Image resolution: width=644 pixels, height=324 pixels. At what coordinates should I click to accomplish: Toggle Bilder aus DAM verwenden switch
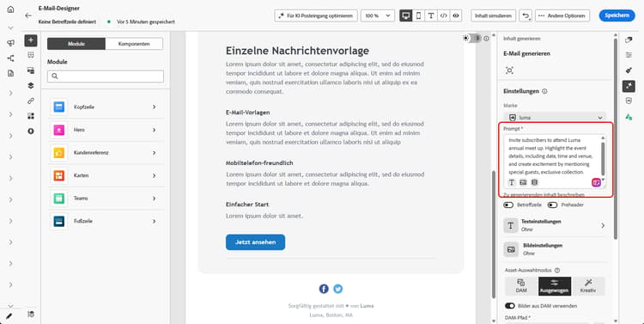tap(510, 306)
